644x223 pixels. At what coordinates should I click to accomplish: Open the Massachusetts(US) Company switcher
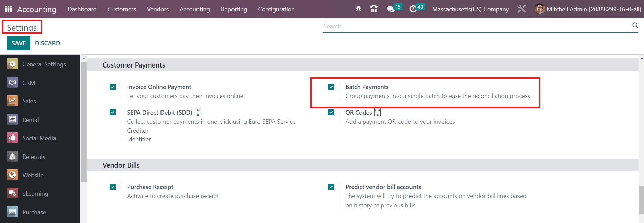[x=470, y=9]
